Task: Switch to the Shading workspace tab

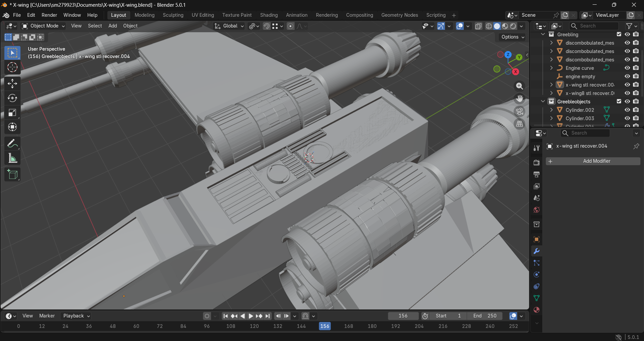Action: pos(269,15)
